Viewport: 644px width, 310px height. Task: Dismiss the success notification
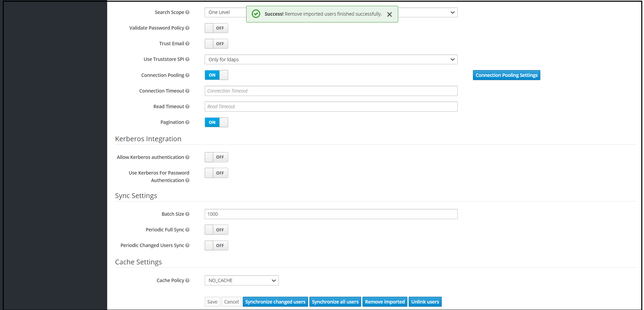[390, 14]
